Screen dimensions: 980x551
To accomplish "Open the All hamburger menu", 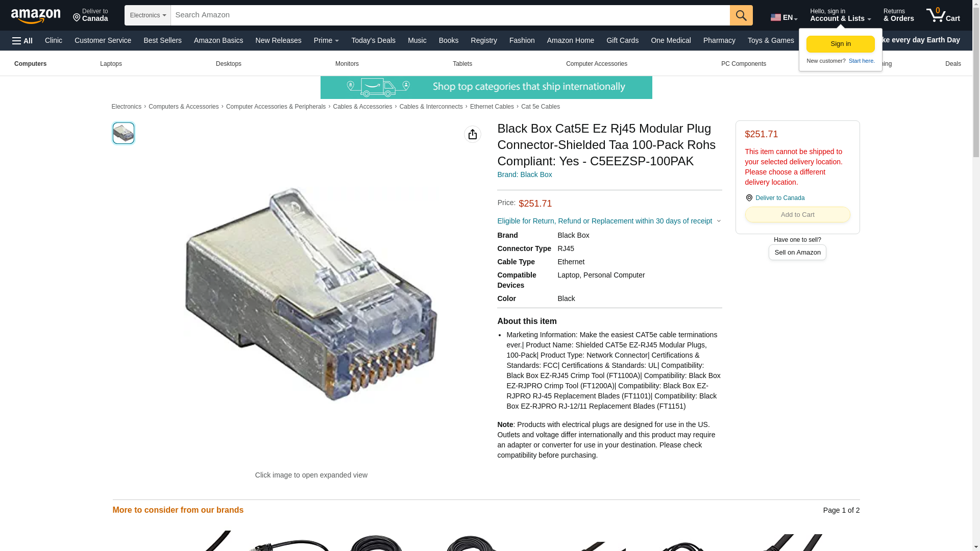I will pyautogui.click(x=22, y=41).
